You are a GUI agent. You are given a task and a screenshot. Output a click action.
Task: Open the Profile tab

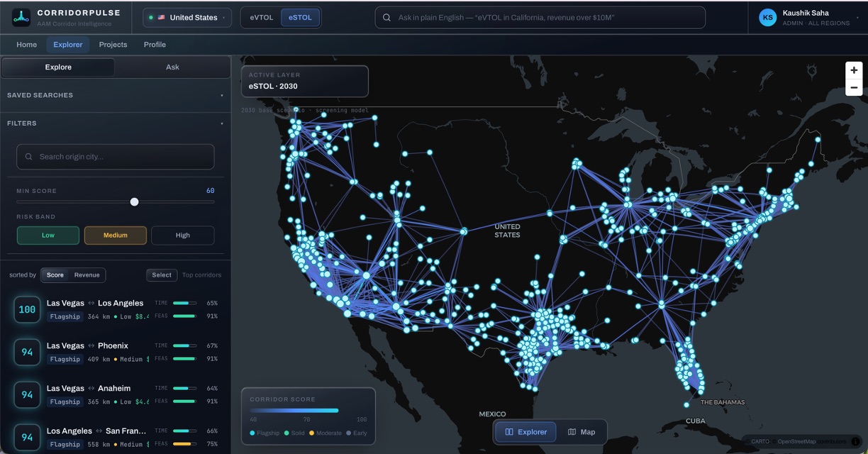point(155,45)
